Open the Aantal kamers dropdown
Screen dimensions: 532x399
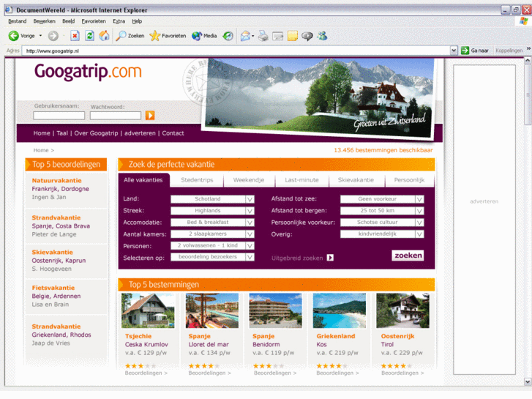pos(212,234)
